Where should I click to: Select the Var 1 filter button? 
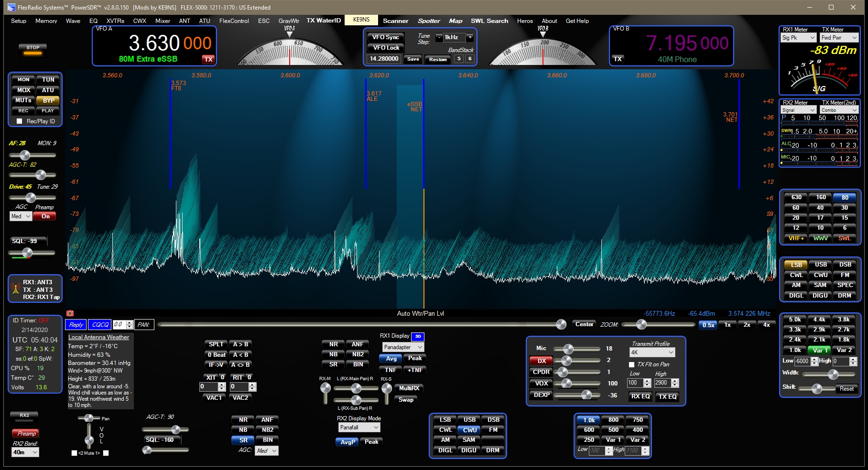click(x=819, y=350)
